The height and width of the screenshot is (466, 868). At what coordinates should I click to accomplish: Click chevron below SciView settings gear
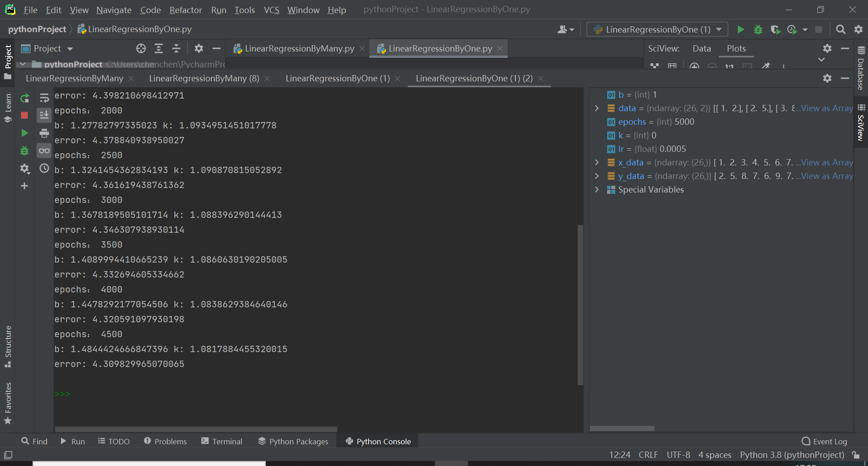point(821,60)
